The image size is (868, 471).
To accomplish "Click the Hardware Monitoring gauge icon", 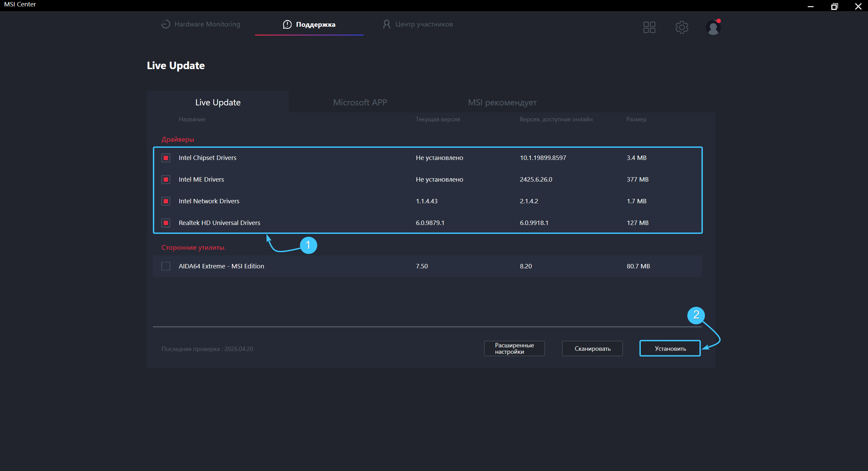I will pyautogui.click(x=165, y=24).
